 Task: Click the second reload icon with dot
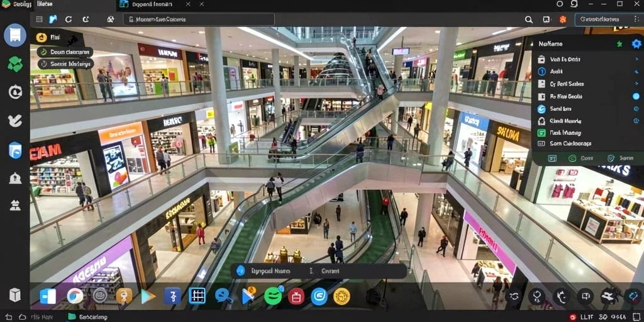(x=86, y=19)
